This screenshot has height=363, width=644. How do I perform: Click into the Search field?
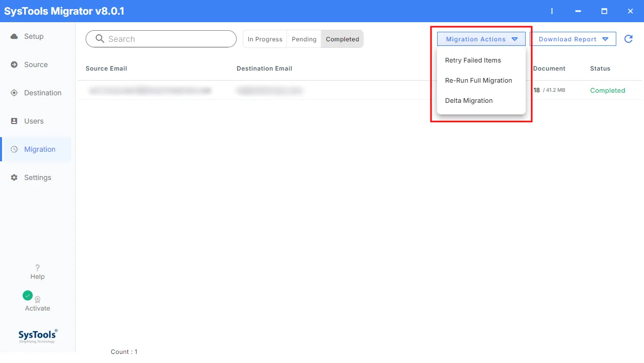tap(161, 39)
